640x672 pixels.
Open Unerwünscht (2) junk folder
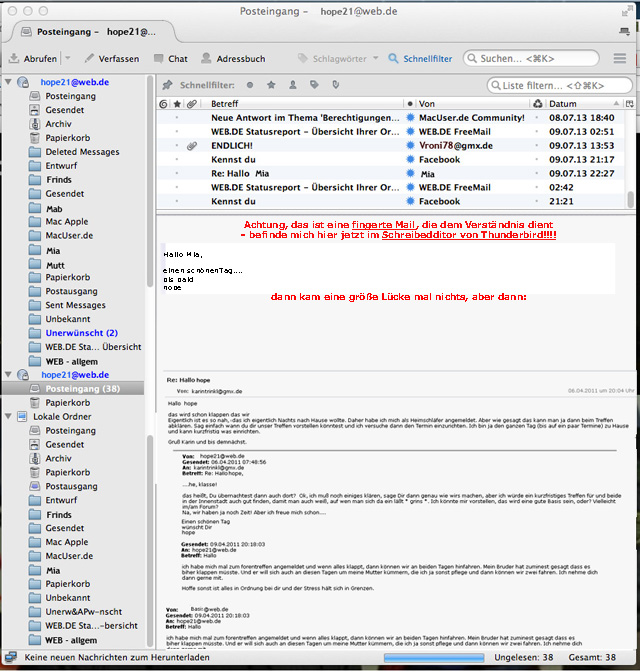pyautogui.click(x=81, y=333)
